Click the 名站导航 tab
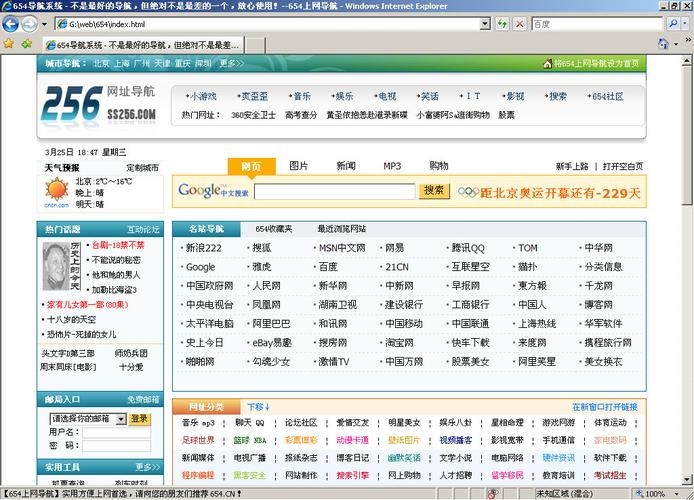Image resolution: width=694 pixels, height=500 pixels. coord(206,229)
